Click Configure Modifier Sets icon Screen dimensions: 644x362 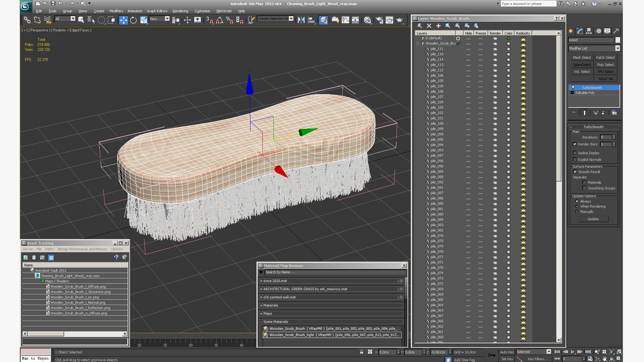[x=614, y=113]
